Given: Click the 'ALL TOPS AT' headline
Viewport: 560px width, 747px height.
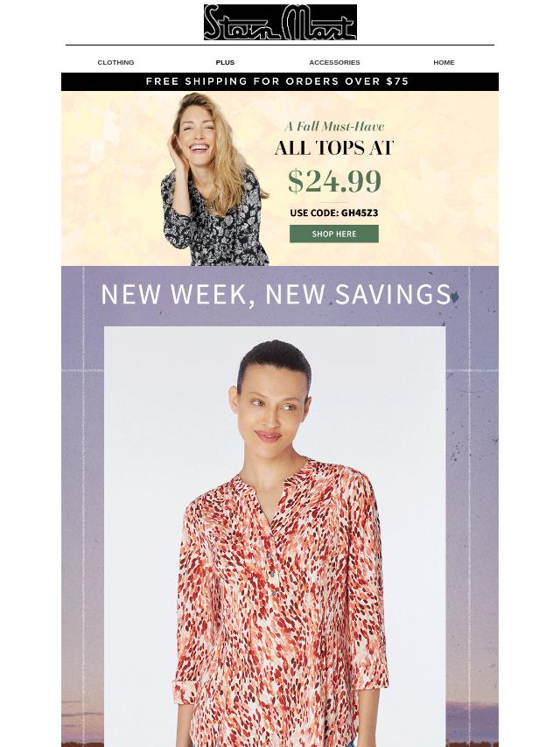Looking at the screenshot, I should tap(334, 148).
